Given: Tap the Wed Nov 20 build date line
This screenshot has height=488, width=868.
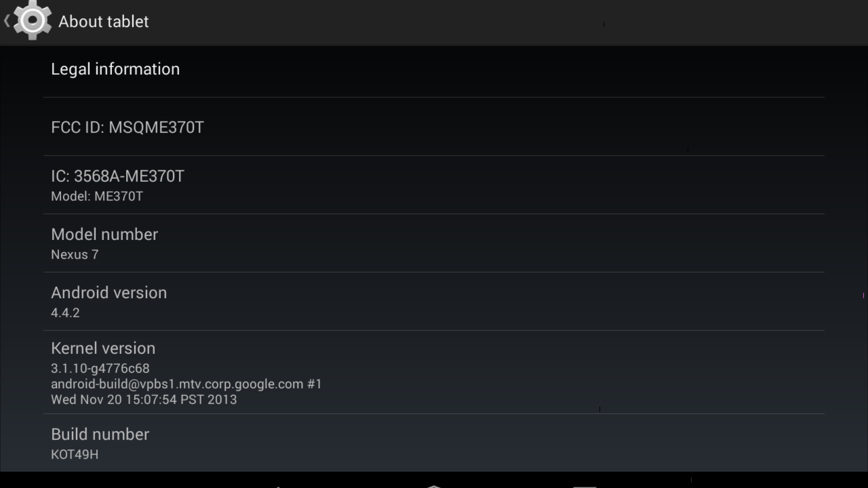Looking at the screenshot, I should coord(144,400).
